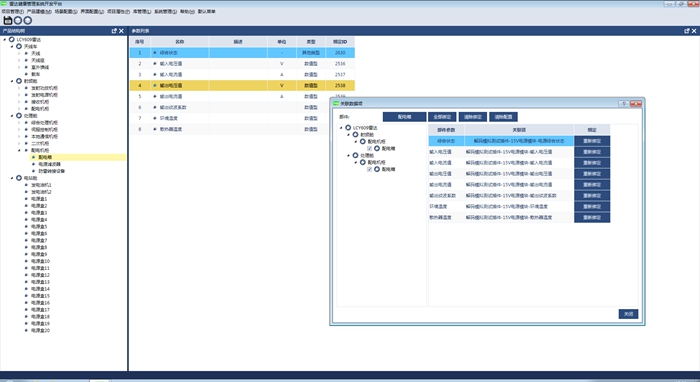Click the 全部绑定 button in dialog

pos(442,117)
